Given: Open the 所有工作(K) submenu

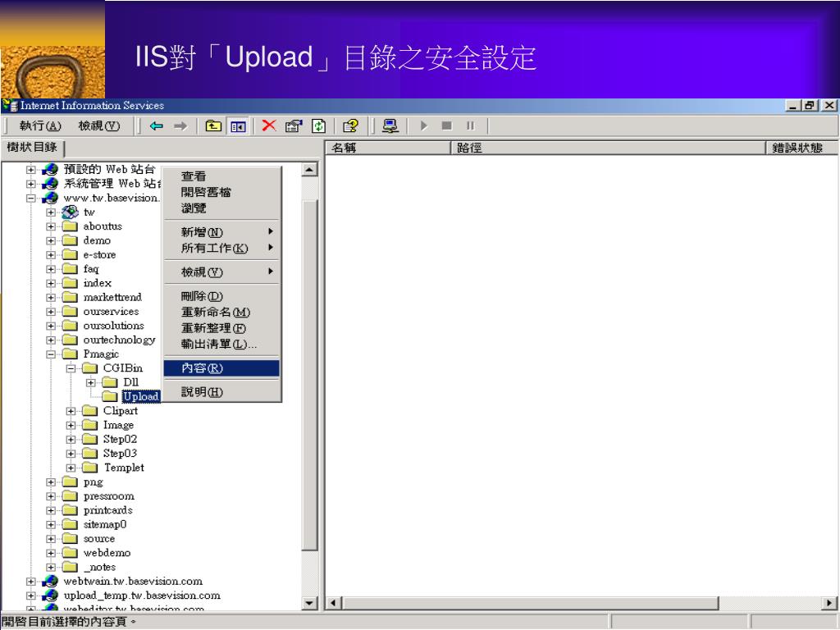Looking at the screenshot, I should (221, 248).
